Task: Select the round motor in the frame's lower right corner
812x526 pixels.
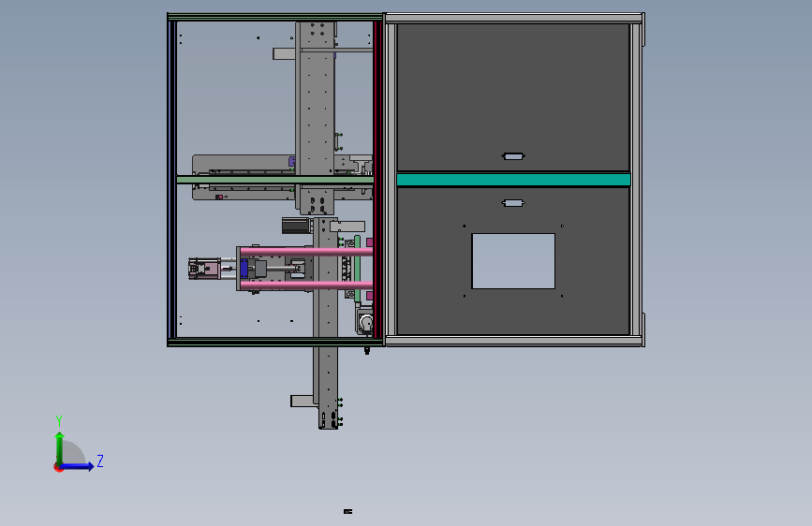Action: click(365, 323)
